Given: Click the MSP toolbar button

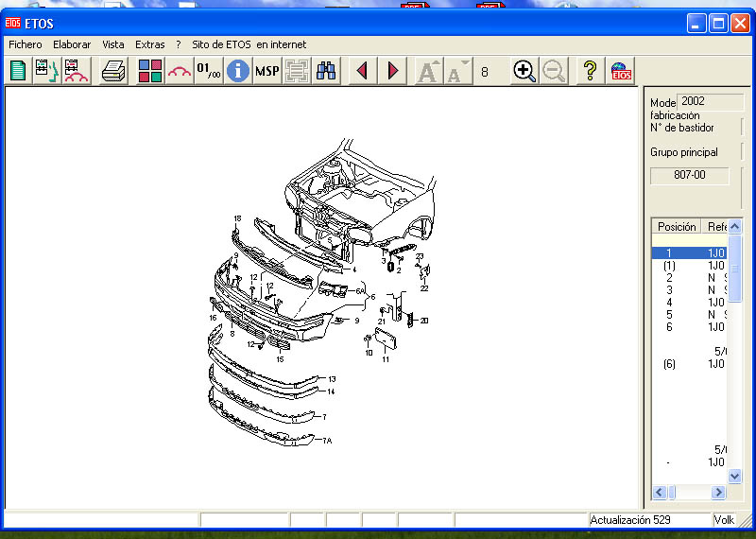Looking at the screenshot, I should click(x=267, y=71).
